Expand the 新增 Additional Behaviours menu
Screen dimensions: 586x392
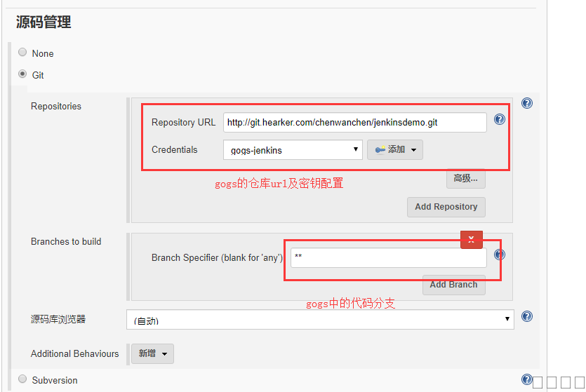pos(152,353)
